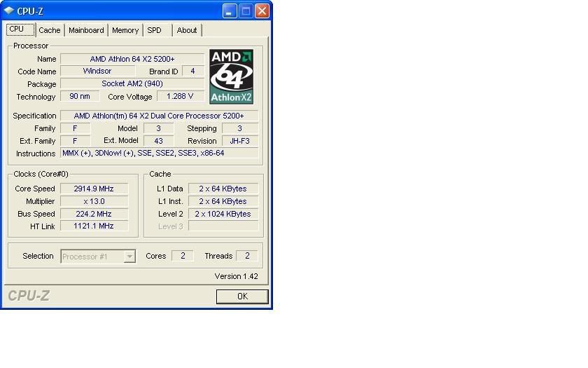
Task: Close the CPU-Z window
Action: (x=262, y=11)
